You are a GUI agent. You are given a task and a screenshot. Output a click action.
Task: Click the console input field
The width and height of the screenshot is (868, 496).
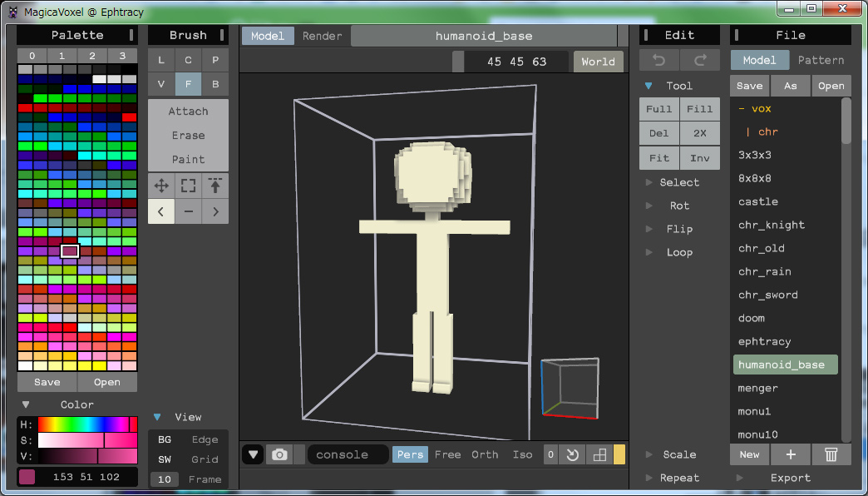click(348, 454)
